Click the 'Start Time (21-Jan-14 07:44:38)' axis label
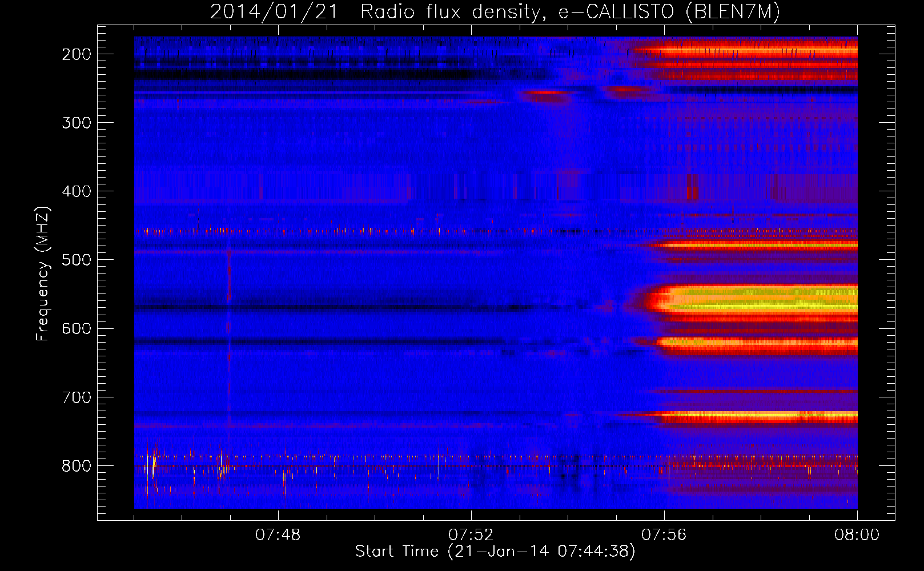 pyautogui.click(x=495, y=552)
